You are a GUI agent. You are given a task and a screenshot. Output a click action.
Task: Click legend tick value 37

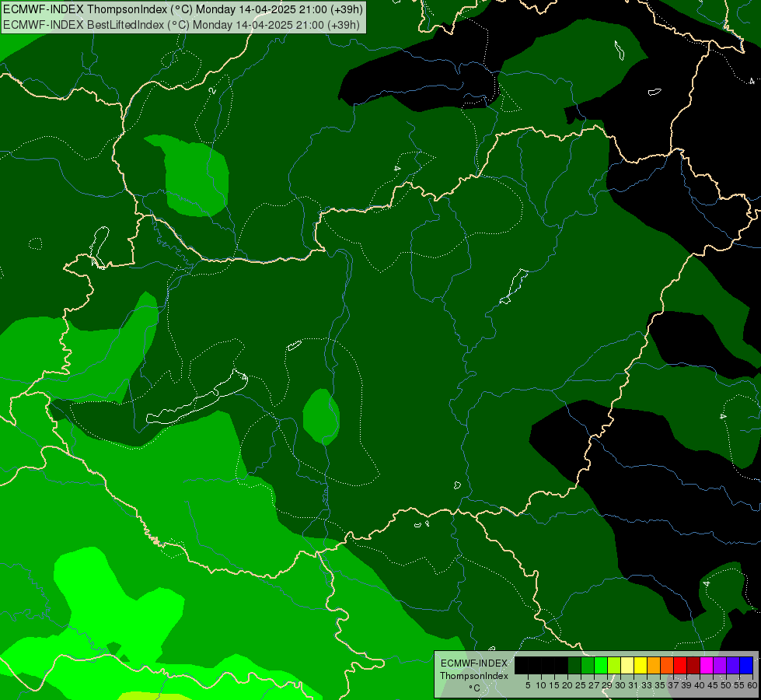[x=673, y=685]
